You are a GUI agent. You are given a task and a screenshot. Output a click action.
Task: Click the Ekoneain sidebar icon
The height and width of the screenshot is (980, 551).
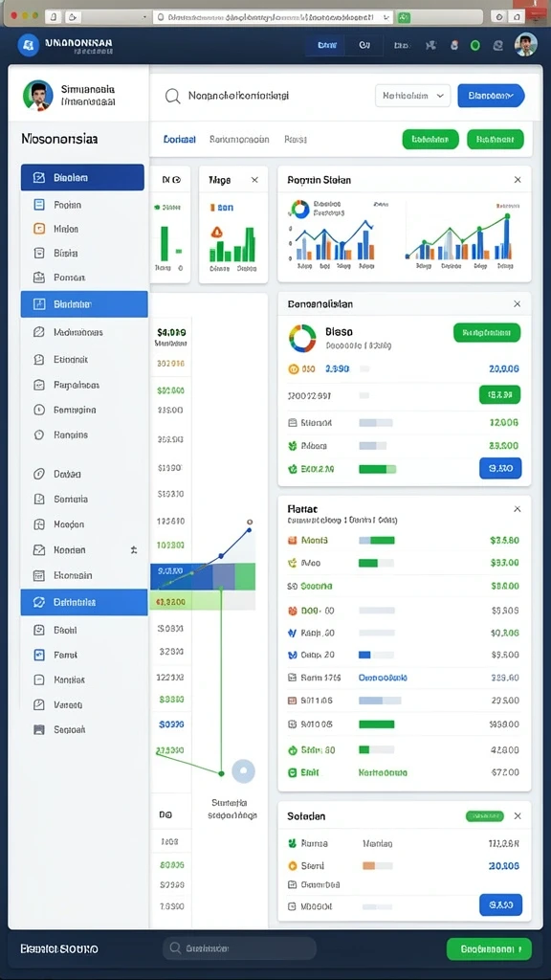[38, 575]
